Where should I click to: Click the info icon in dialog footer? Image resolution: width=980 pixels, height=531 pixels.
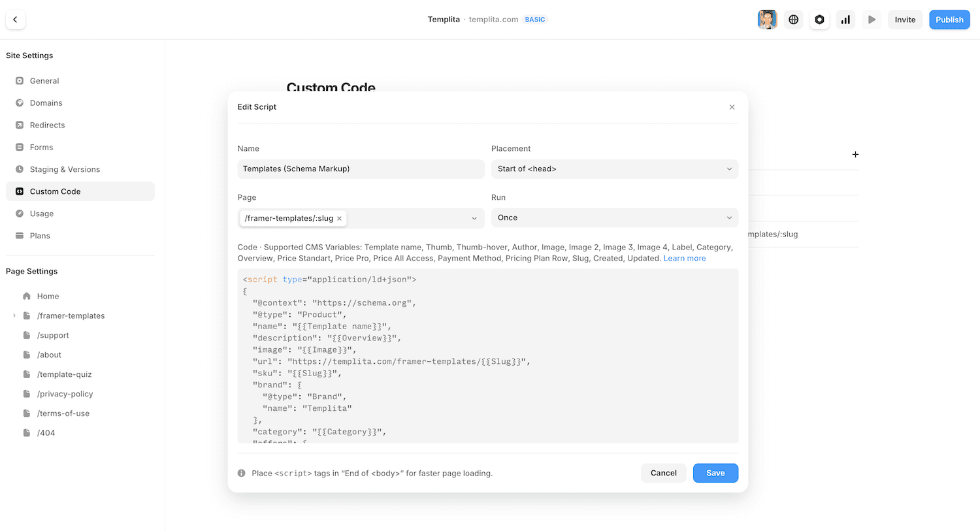coord(242,473)
